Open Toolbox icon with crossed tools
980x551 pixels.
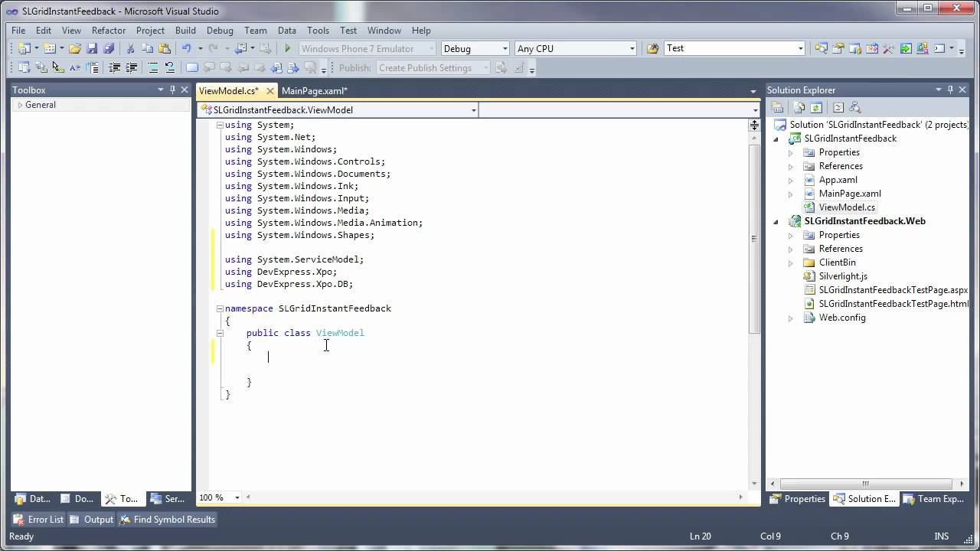pyautogui.click(x=889, y=48)
